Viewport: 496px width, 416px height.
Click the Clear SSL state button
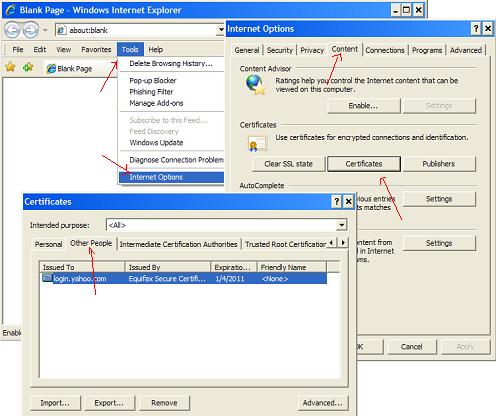(288, 164)
